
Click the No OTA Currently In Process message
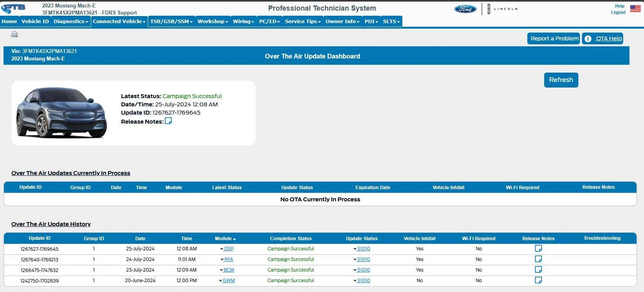[320, 199]
